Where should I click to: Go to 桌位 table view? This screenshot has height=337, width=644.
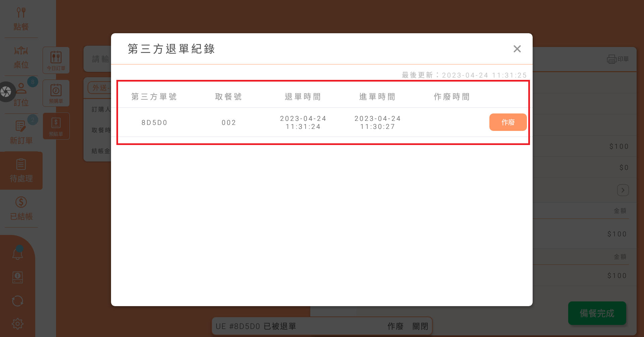tap(21, 57)
